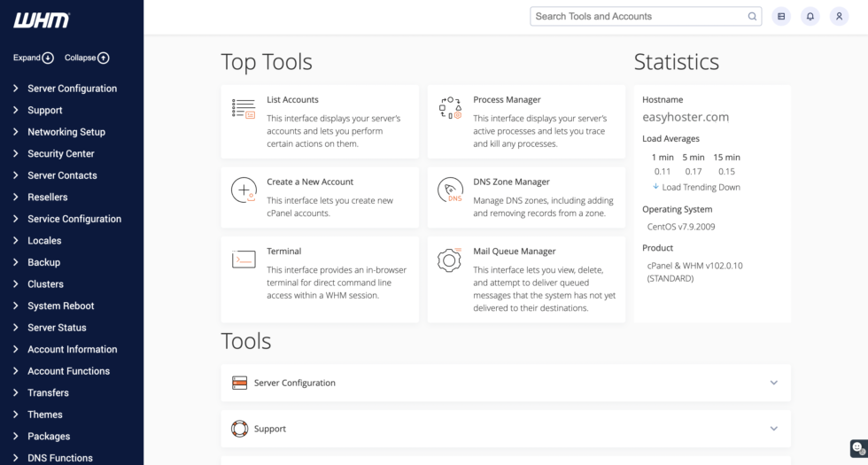The width and height of the screenshot is (868, 465).
Task: Click the List Accounts icon
Action: [244, 109]
